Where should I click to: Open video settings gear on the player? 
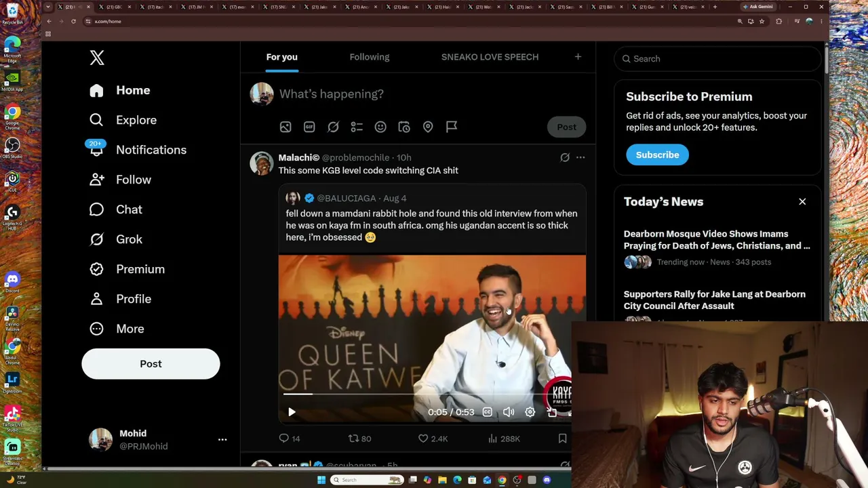(530, 412)
